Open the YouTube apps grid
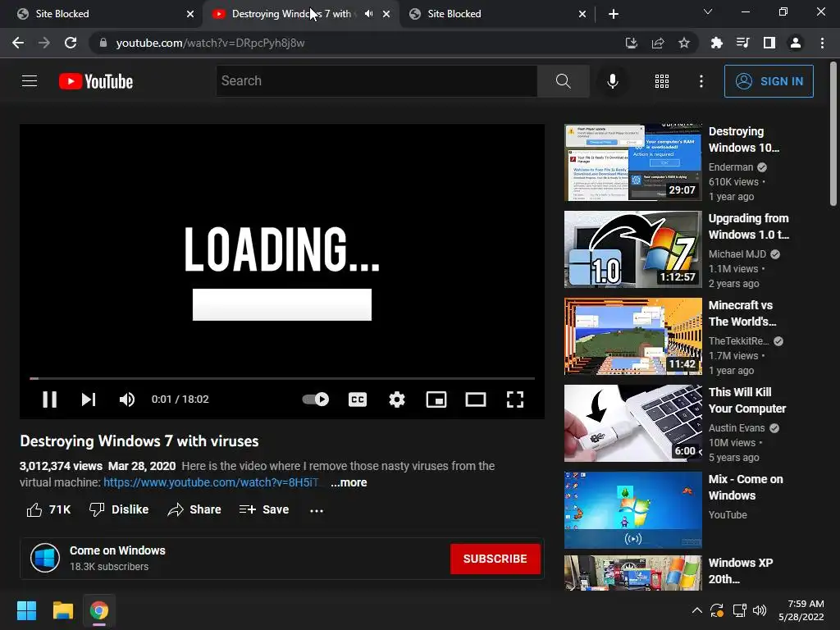This screenshot has height=630, width=840. (x=662, y=81)
